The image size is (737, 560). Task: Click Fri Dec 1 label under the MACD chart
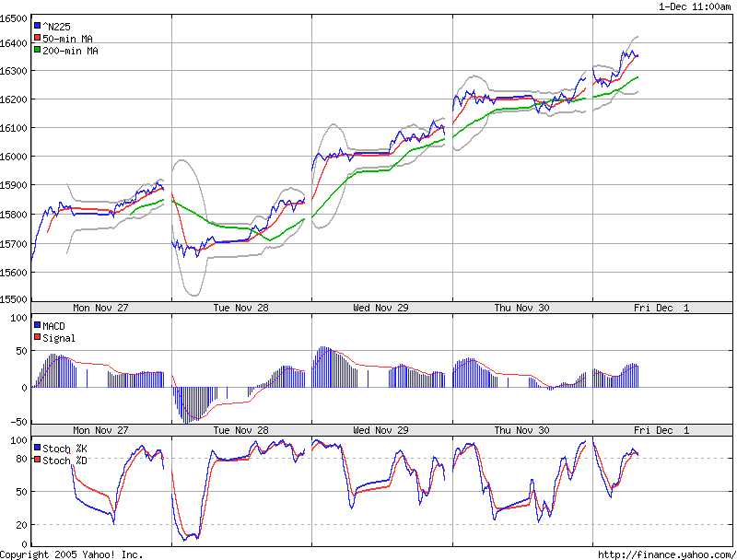pyautogui.click(x=661, y=430)
